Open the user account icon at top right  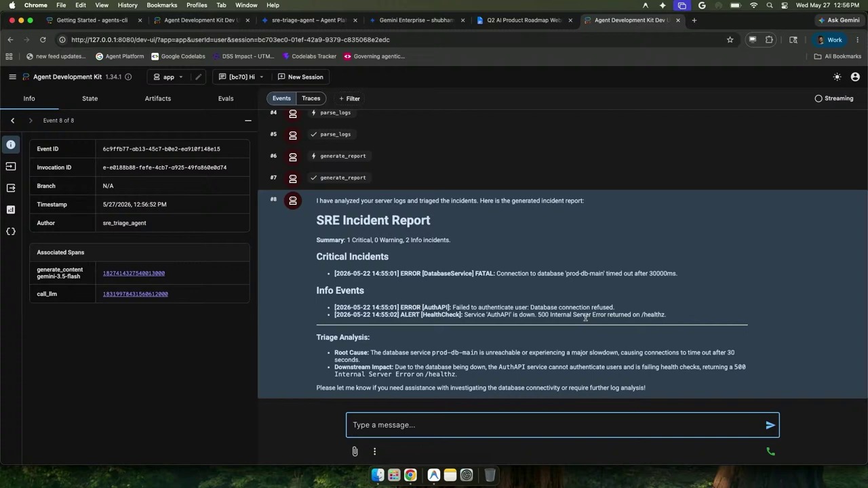coord(855,77)
